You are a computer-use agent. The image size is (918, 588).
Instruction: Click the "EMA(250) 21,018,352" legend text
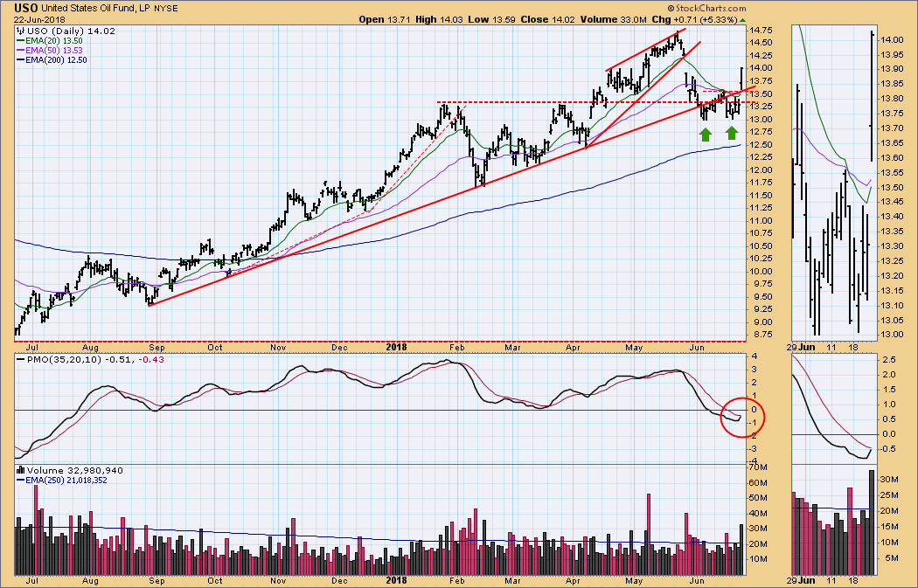66,481
